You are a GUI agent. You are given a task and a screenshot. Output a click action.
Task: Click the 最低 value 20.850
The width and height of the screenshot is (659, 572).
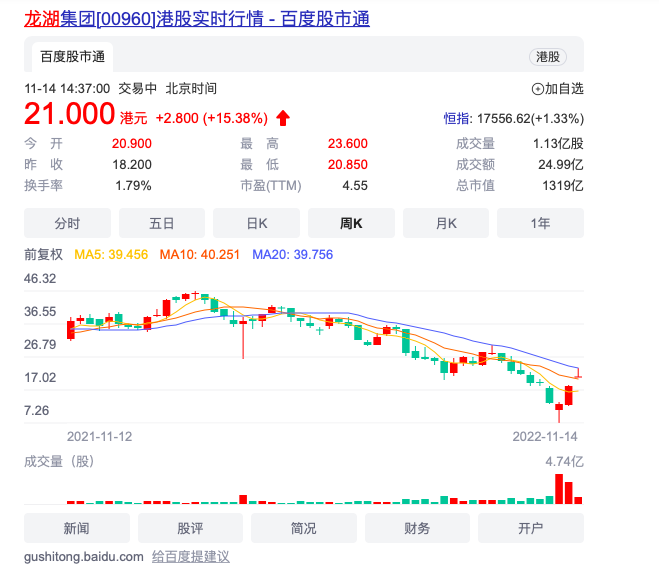(348, 164)
